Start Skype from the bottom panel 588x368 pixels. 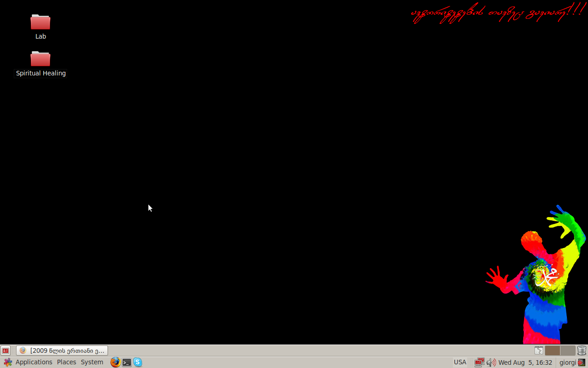coord(137,362)
